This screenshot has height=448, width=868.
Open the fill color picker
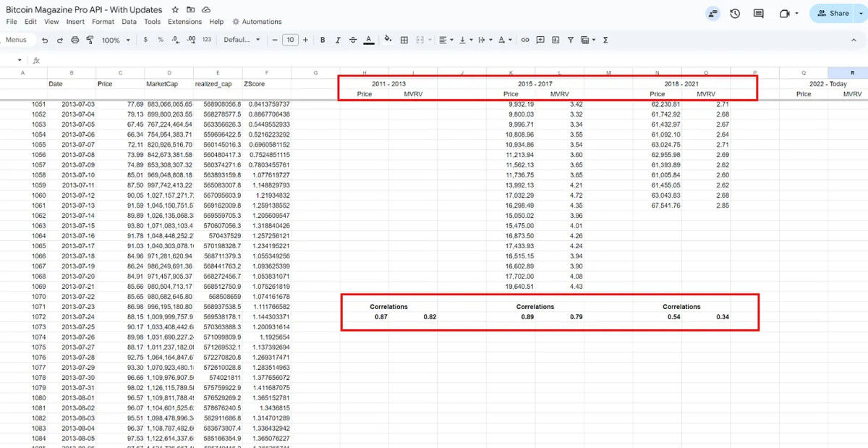[388, 41]
